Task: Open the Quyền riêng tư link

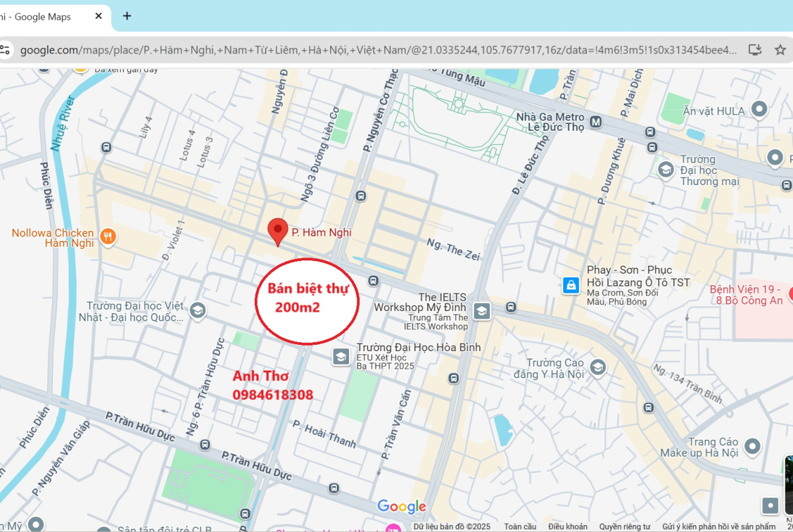Action: point(624,527)
